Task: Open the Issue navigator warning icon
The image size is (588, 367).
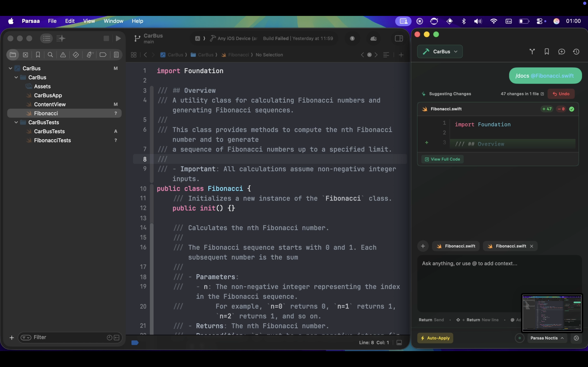Action: (63, 55)
